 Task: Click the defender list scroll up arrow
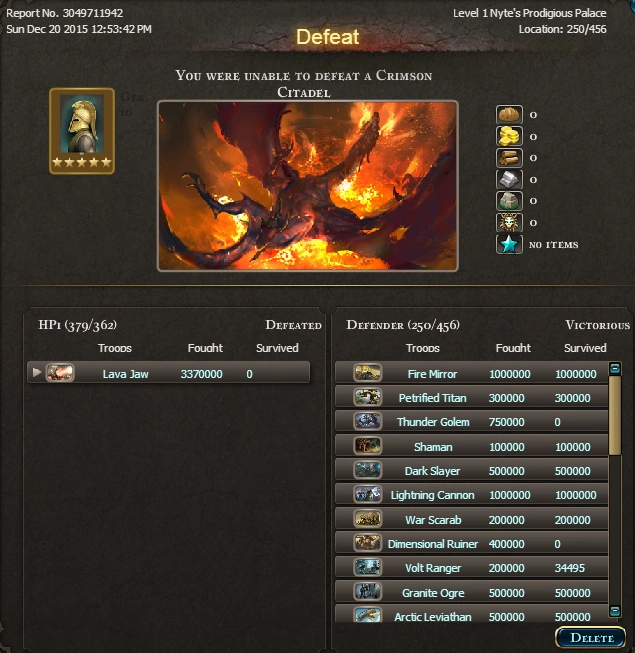tap(615, 368)
